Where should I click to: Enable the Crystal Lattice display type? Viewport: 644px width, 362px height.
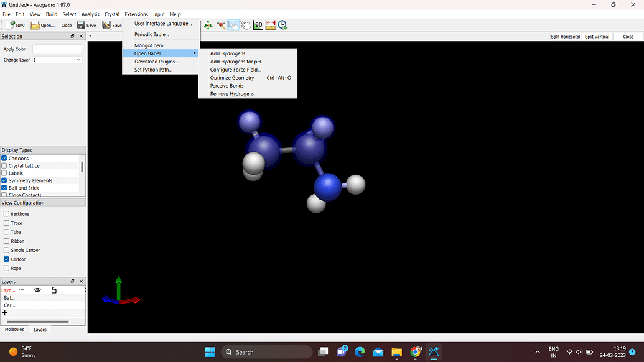pos(4,166)
